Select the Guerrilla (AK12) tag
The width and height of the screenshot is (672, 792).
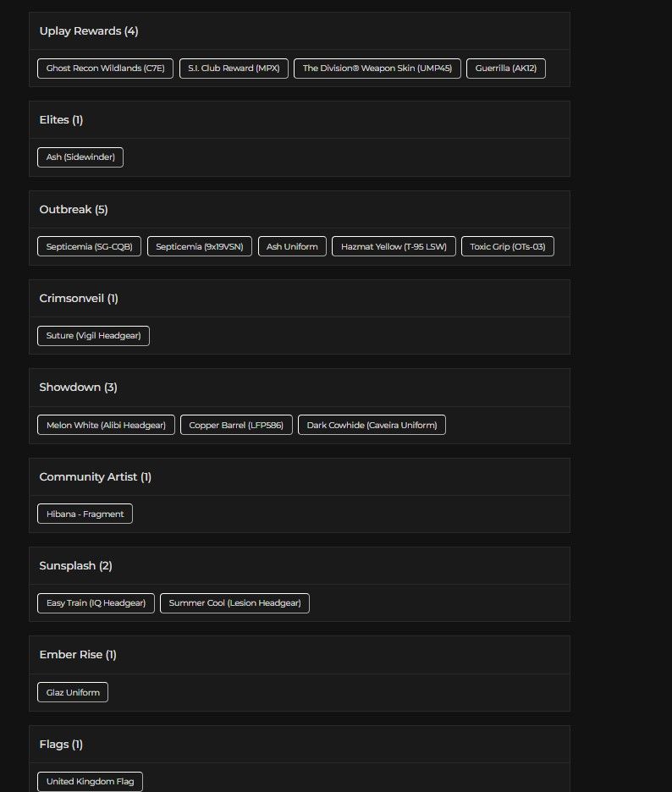(505, 69)
